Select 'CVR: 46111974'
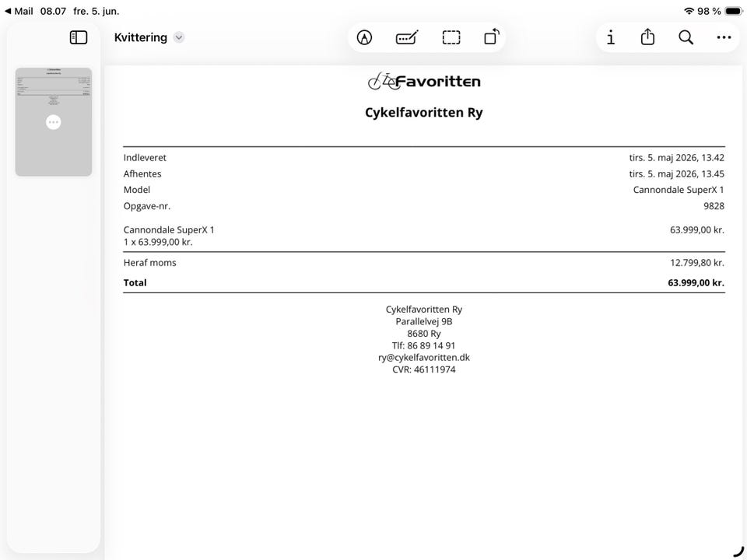Viewport: 747px width, 560px height. pos(424,369)
